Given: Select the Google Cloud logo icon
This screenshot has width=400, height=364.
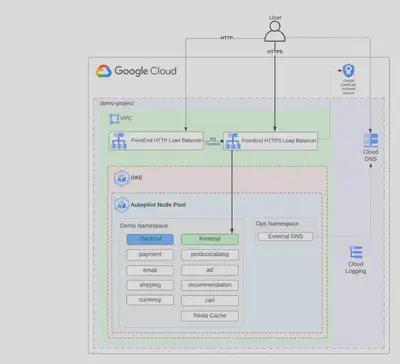Looking at the screenshot, I should [104, 71].
